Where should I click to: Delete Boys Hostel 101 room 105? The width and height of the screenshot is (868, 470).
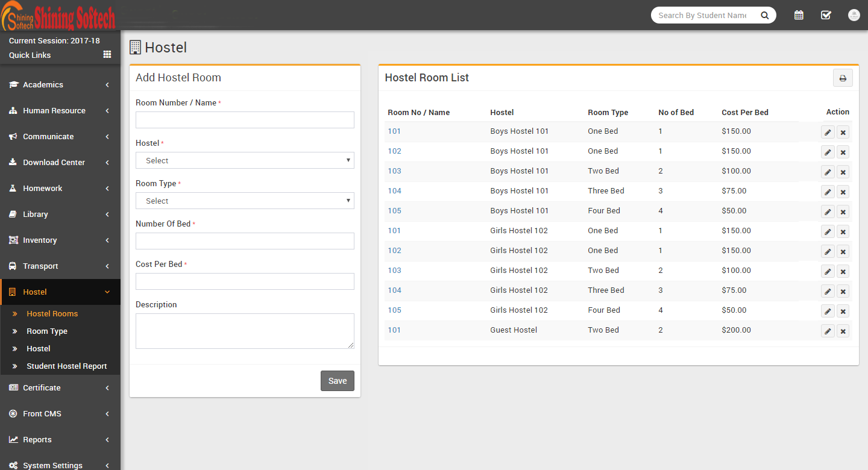pos(843,211)
